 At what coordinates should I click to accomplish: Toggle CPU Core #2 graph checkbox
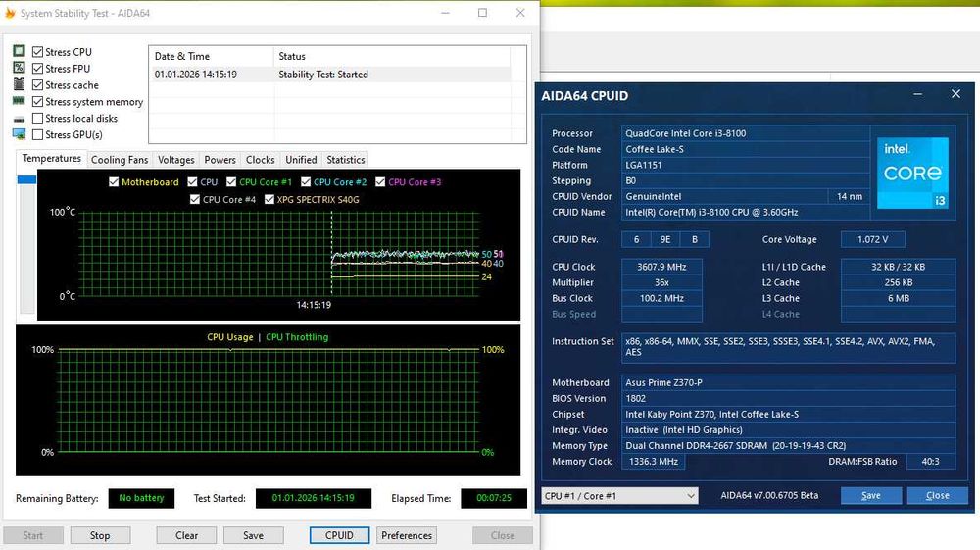pyautogui.click(x=306, y=182)
